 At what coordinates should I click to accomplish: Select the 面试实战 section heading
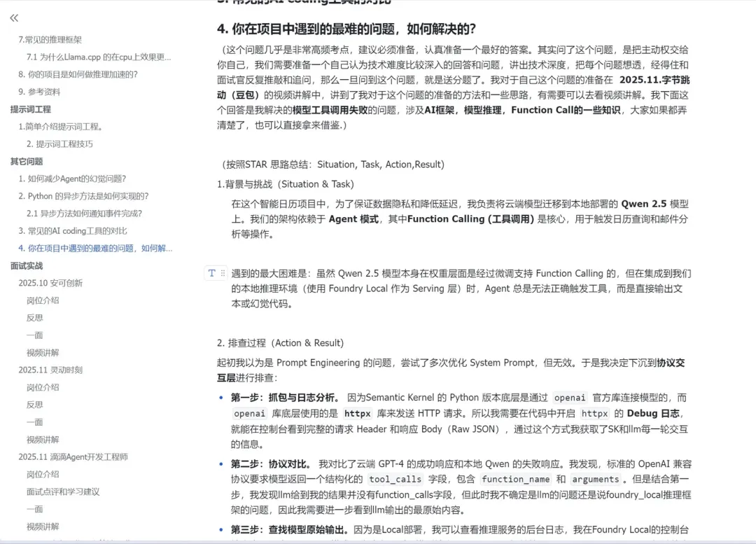(27, 266)
